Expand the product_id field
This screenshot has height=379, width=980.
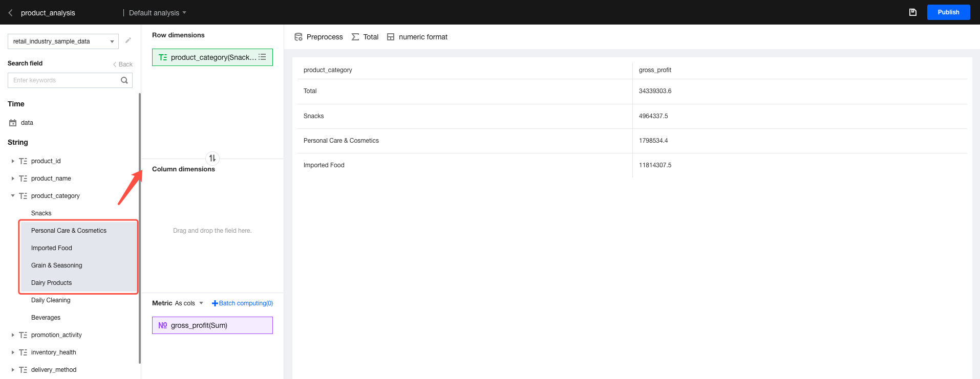pos(13,161)
